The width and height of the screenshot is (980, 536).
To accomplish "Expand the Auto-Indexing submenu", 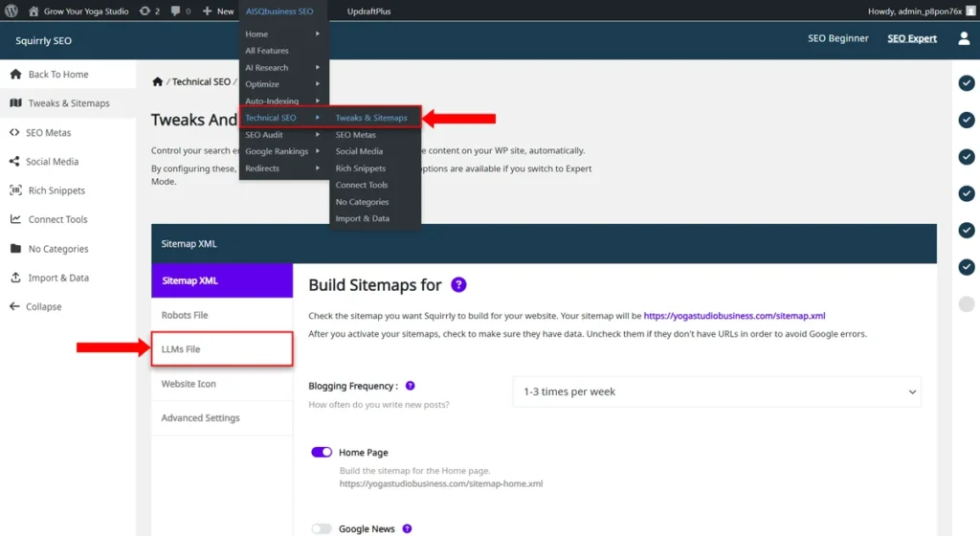I will coord(318,100).
